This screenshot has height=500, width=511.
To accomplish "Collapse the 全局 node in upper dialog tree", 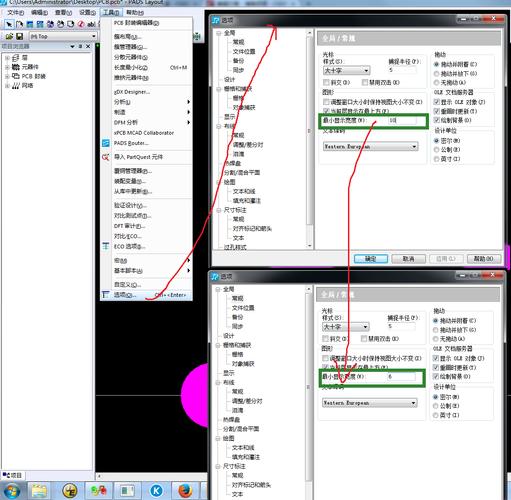I will pos(219,33).
